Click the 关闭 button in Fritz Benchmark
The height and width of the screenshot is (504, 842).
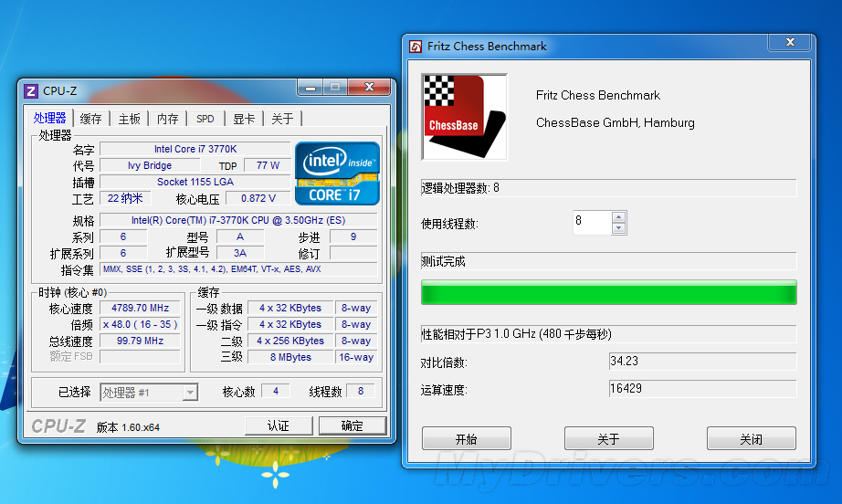(x=751, y=439)
